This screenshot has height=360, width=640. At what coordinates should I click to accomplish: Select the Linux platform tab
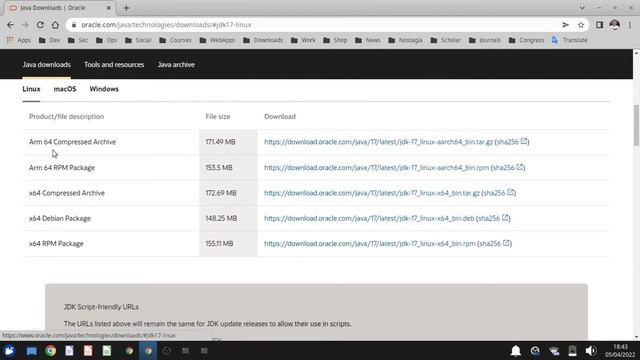pyautogui.click(x=31, y=89)
